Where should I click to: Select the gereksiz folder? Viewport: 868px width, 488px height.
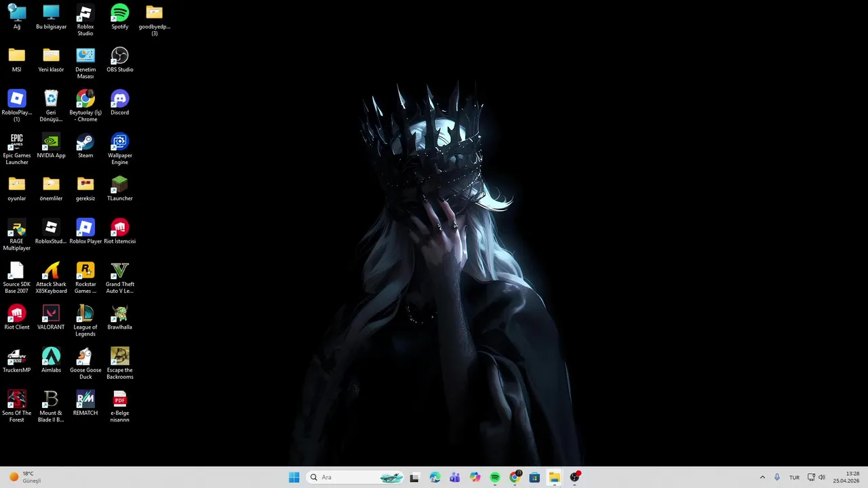[85, 188]
